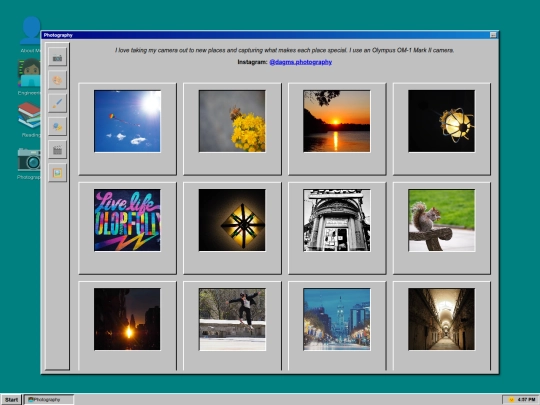Open the skateboarder jumping photo
Image resolution: width=540 pixels, height=405 pixels.
click(x=232, y=319)
